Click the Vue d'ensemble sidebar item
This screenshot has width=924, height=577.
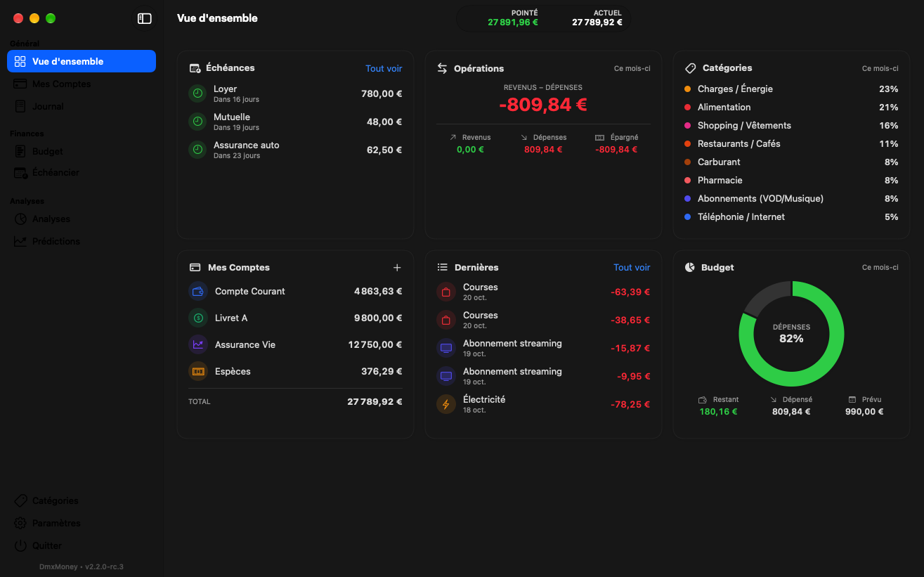pos(82,61)
